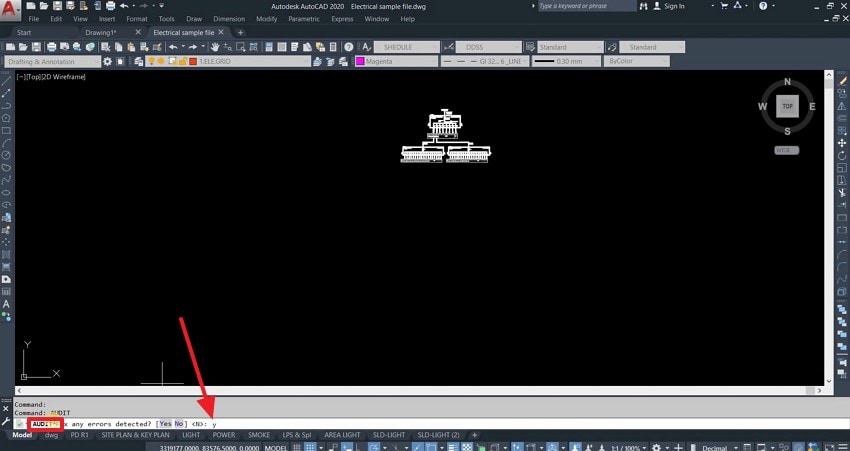Toggle lineweight display in status bar
This screenshot has height=451, width=850.
453,447
